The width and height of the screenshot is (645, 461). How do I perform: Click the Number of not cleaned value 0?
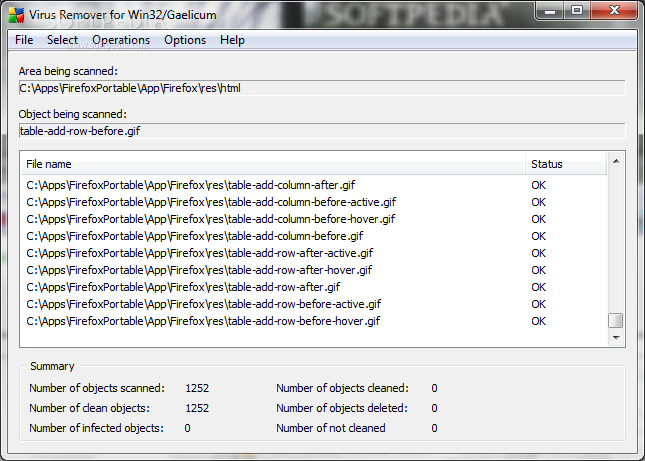point(434,428)
